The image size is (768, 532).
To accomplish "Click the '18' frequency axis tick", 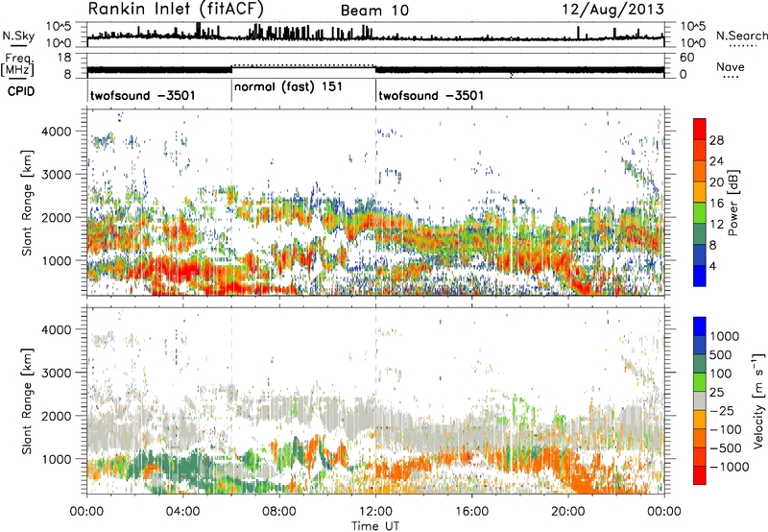I will [63, 58].
